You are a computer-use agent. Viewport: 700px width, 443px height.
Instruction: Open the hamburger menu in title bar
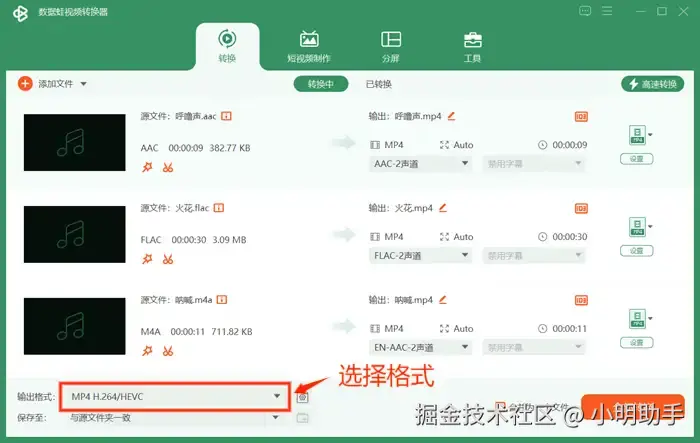pyautogui.click(x=607, y=11)
